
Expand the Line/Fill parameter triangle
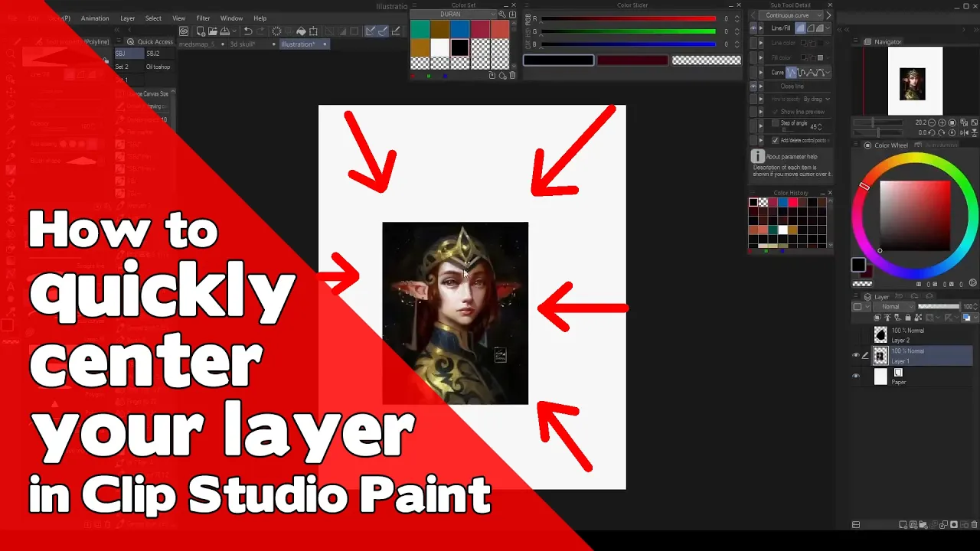761,28
